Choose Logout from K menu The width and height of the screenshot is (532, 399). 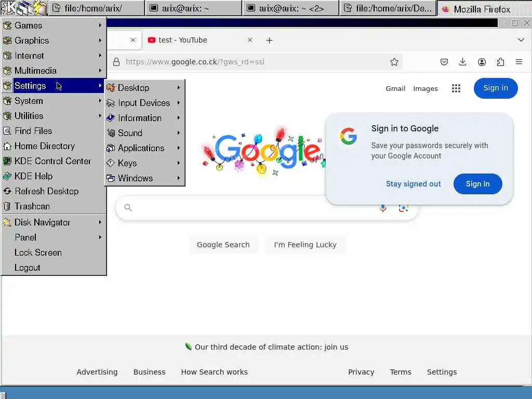click(x=54, y=268)
